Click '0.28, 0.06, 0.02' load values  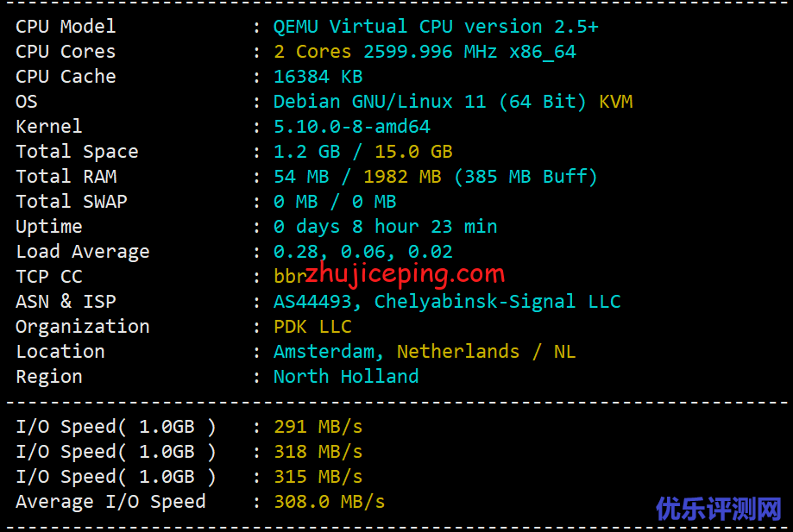click(x=363, y=252)
